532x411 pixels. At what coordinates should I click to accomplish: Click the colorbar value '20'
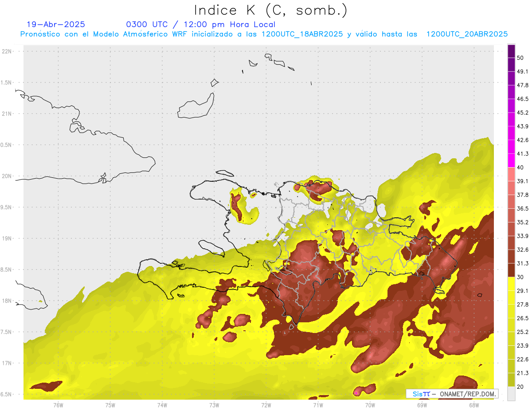tap(520, 387)
